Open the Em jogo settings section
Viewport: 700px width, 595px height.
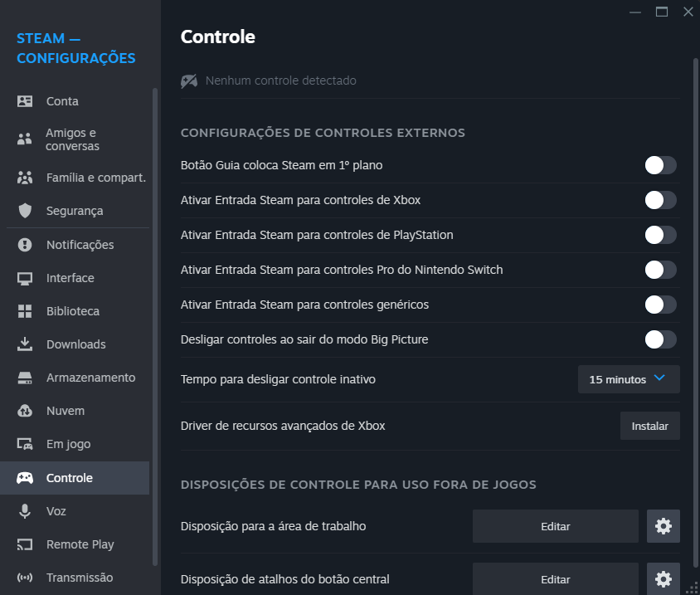(x=68, y=444)
